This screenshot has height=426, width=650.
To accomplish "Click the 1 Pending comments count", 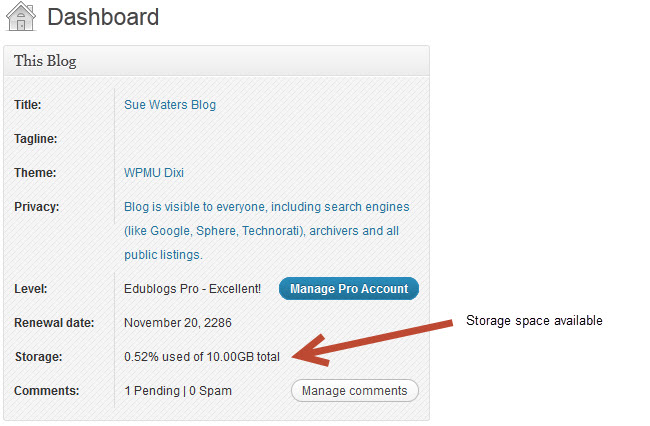I will click(x=152, y=391).
